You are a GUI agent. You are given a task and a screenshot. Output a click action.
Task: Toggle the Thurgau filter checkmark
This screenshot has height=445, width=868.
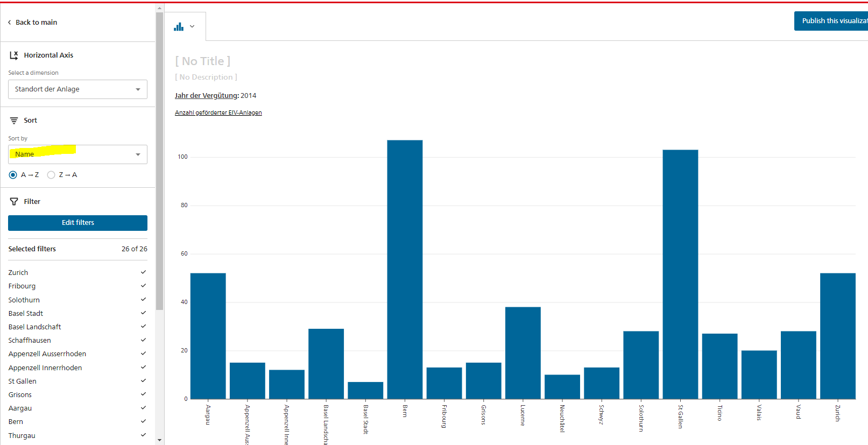click(x=143, y=435)
